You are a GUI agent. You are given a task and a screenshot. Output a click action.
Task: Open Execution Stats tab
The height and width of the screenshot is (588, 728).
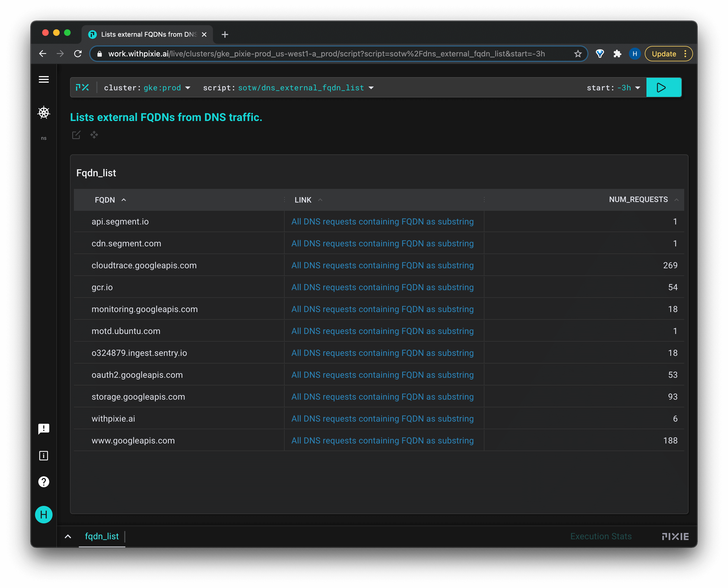pyautogui.click(x=601, y=537)
